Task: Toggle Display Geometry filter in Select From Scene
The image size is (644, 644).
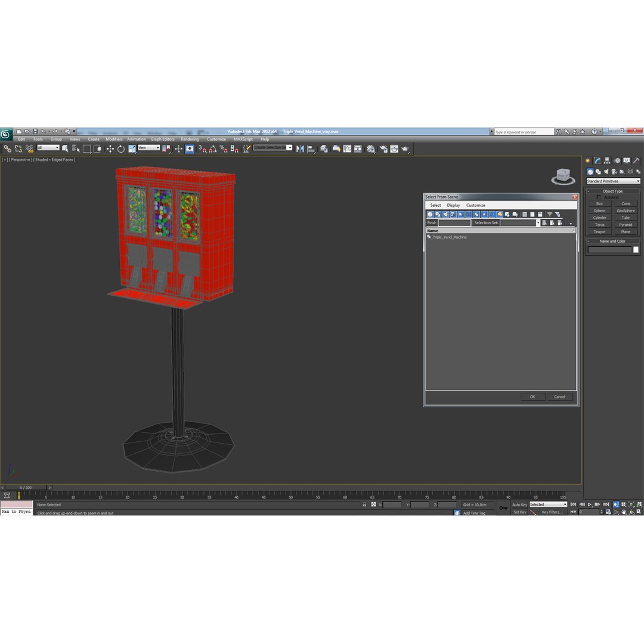Action: (x=430, y=215)
